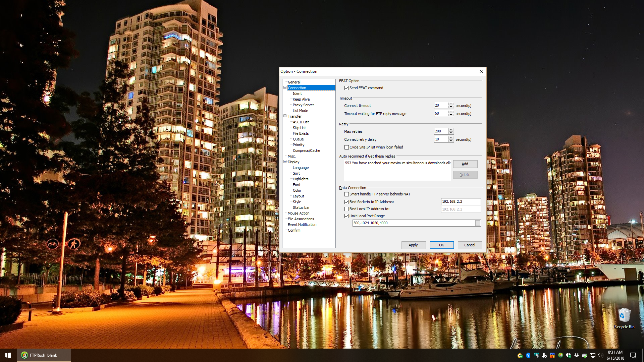Collapse the Display tree node

click(x=285, y=162)
